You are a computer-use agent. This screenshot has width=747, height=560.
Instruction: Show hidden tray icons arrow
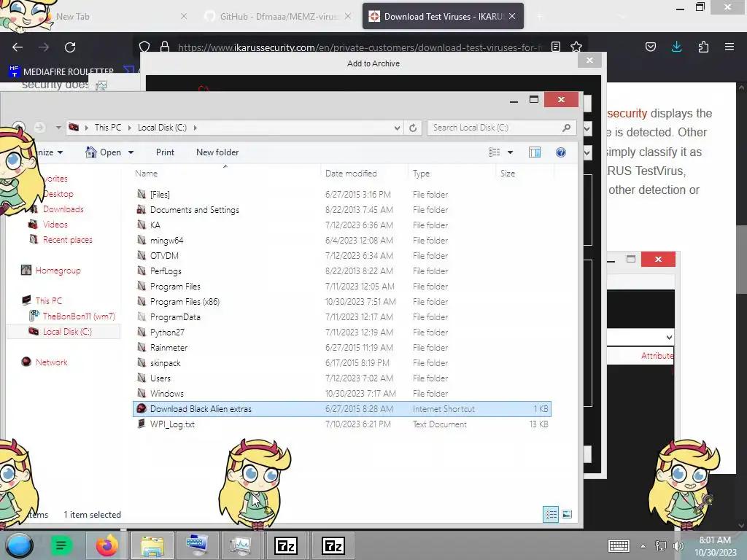click(643, 546)
